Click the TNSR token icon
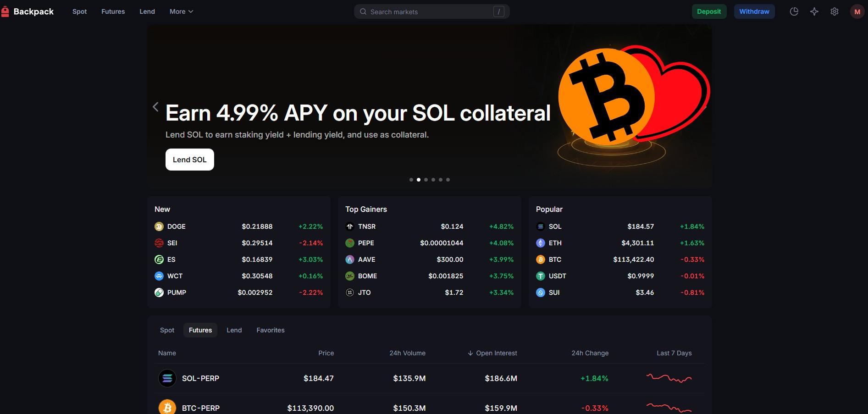This screenshot has height=414, width=868. pos(350,226)
